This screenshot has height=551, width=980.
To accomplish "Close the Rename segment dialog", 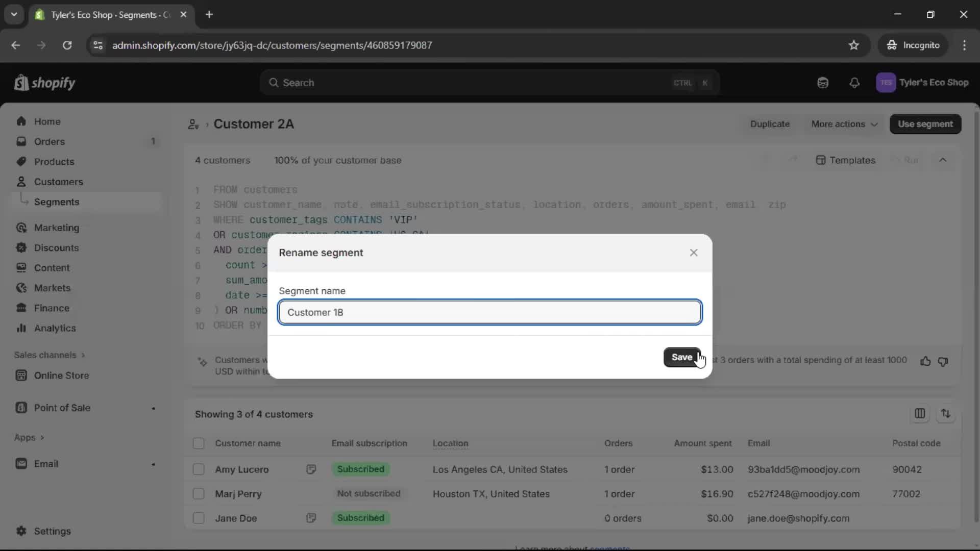I will [x=693, y=253].
